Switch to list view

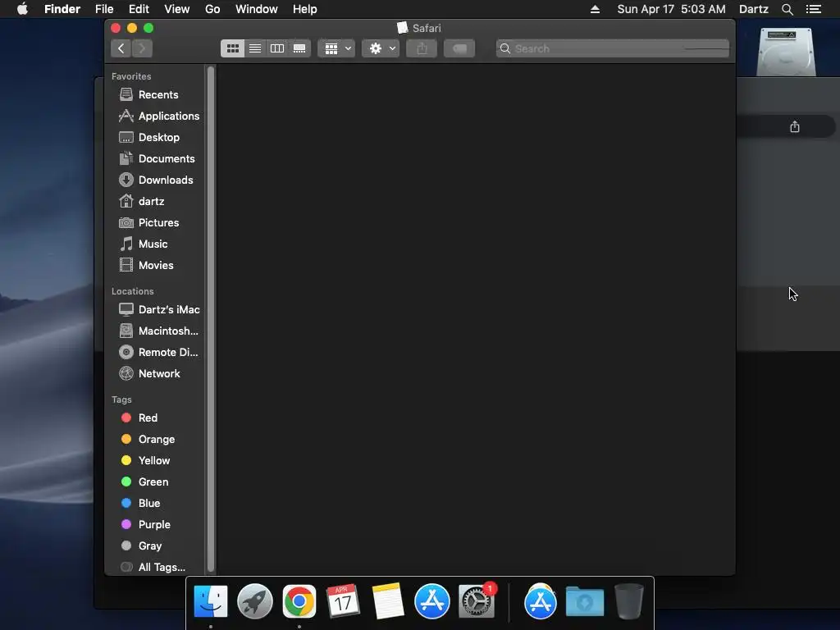pyautogui.click(x=255, y=48)
